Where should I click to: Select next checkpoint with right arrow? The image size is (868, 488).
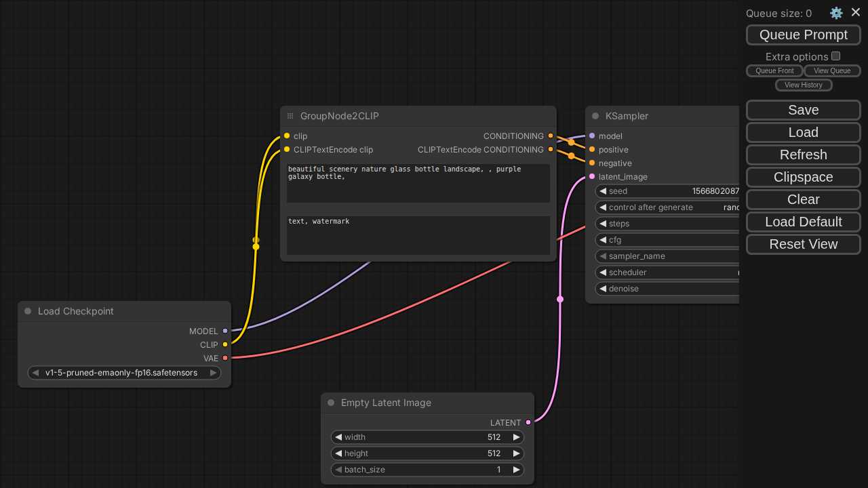point(213,373)
